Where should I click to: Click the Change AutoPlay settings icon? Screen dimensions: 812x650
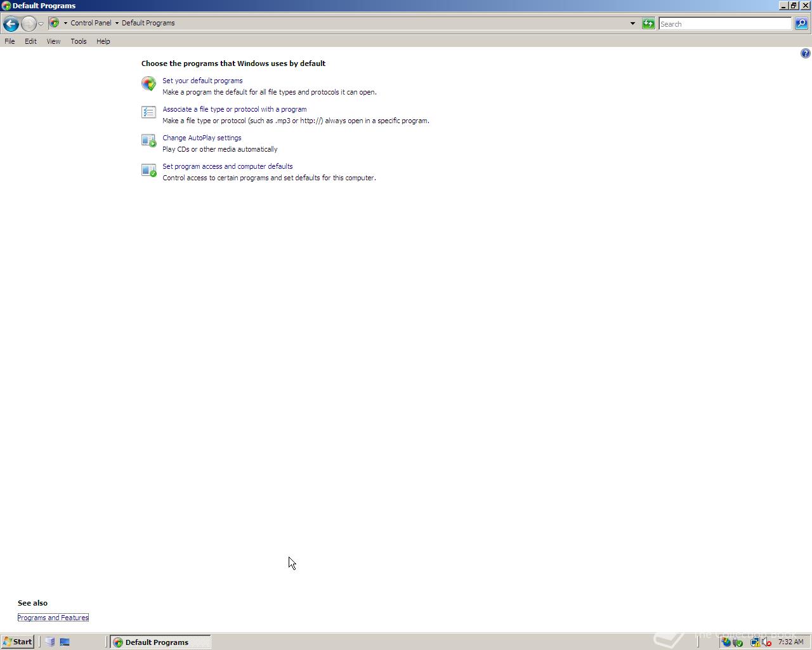coord(148,141)
